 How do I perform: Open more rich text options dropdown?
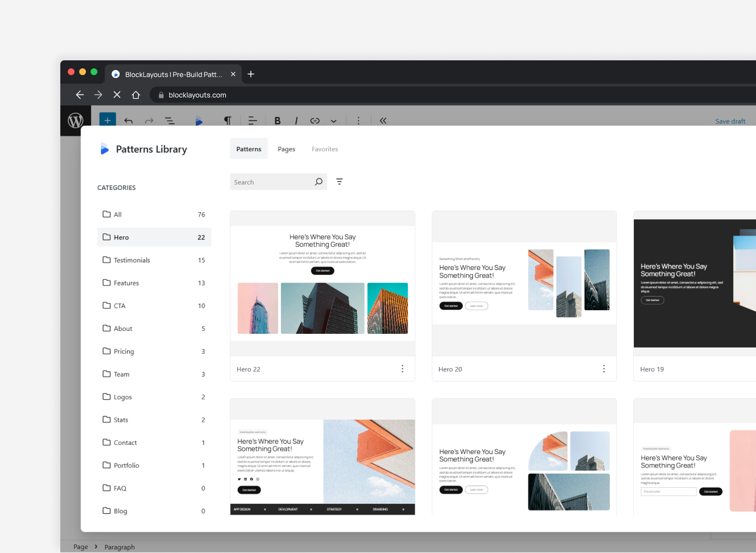point(334,121)
